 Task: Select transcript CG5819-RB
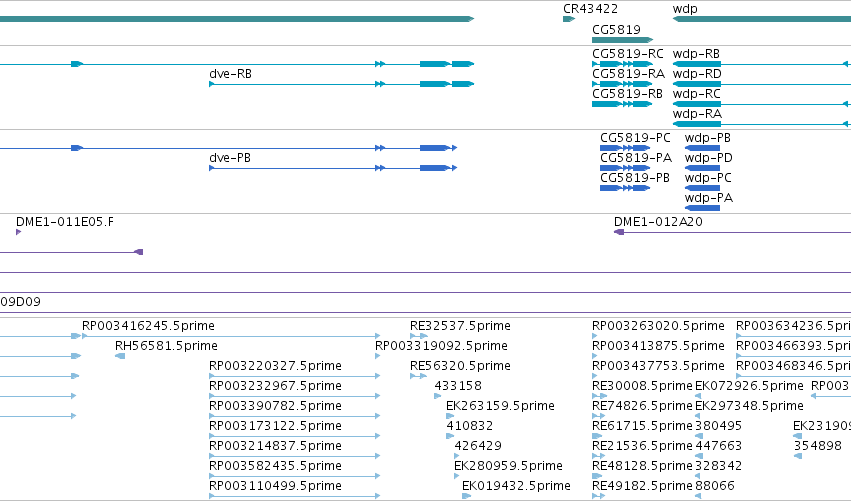pos(627,94)
